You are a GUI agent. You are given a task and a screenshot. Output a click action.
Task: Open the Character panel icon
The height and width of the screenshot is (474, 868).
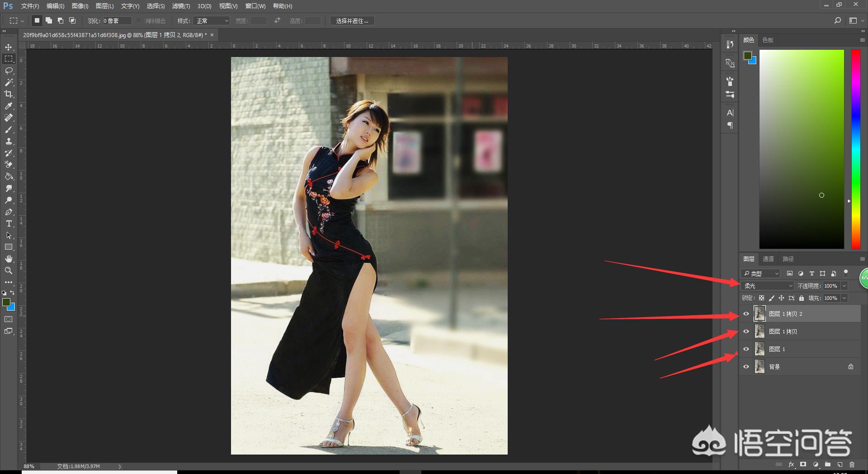730,113
